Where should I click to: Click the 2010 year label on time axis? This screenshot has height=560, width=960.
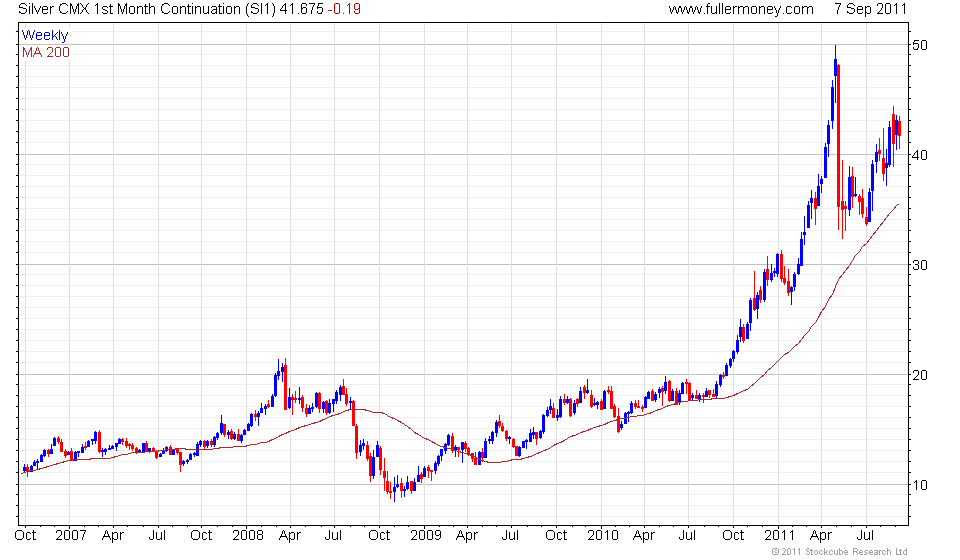[603, 536]
